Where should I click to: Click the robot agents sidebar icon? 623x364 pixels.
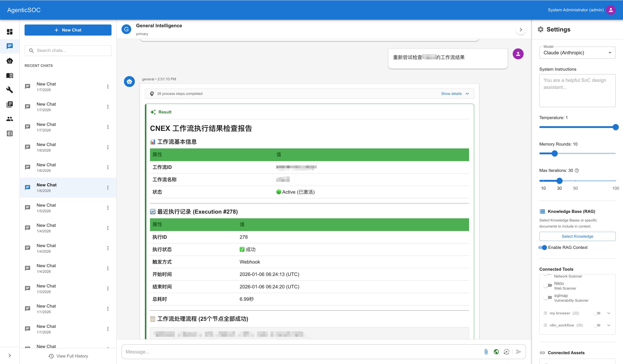pos(10,61)
